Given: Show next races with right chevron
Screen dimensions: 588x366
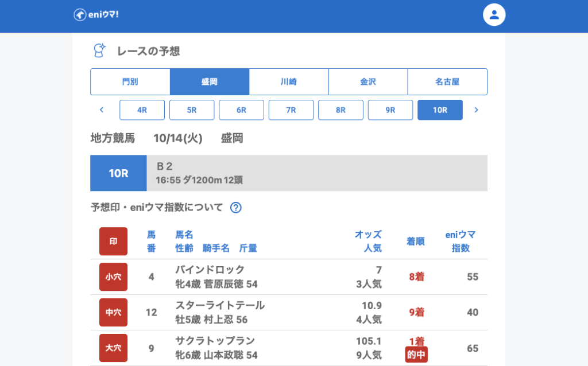Looking at the screenshot, I should (x=475, y=110).
